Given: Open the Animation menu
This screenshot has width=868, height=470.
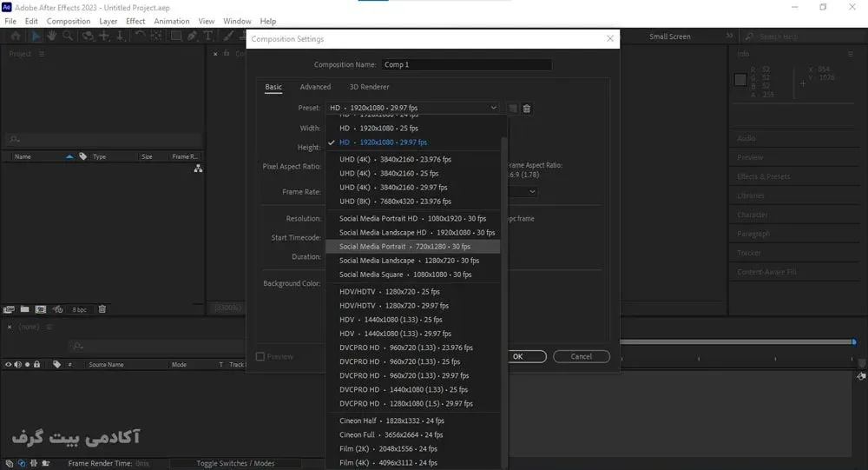Looking at the screenshot, I should 172,21.
